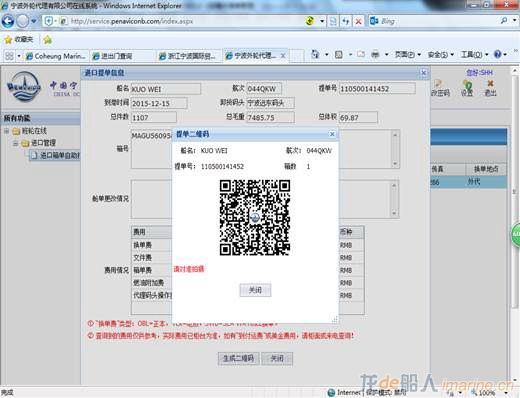Close the 宁波外轮代理 tab
Viewport: 520px width, 398px height.
point(283,56)
